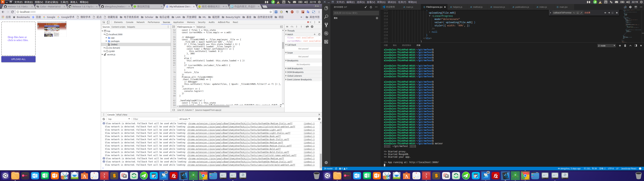
Task: Open Telegram from the dock
Action: (144, 176)
